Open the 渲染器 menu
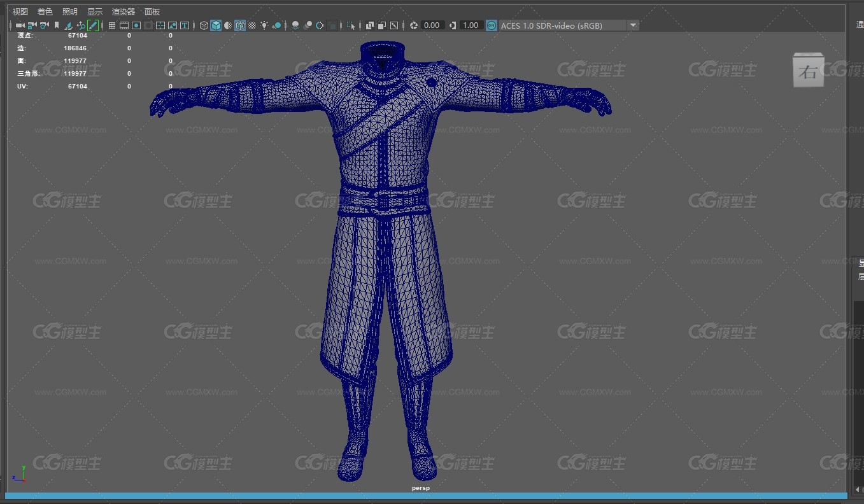The width and height of the screenshot is (864, 504). (124, 11)
